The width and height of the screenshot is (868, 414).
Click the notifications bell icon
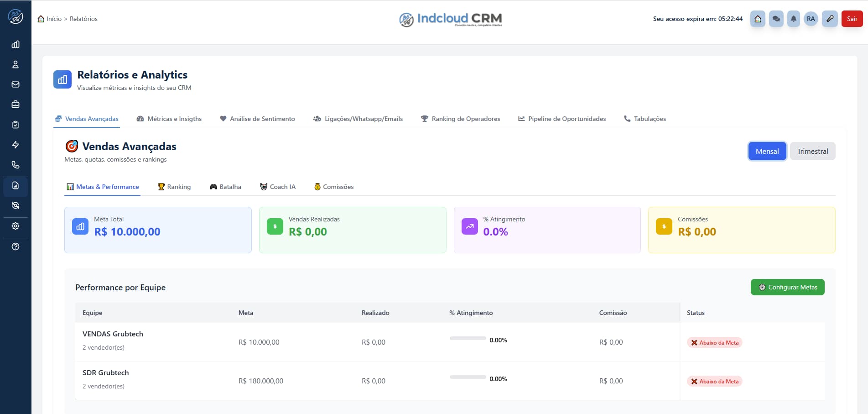[794, 19]
